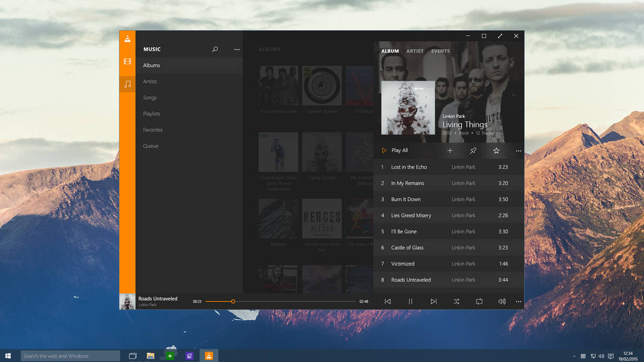The width and height of the screenshot is (644, 362).
Task: Click the playback progress slider knob
Action: (x=233, y=301)
